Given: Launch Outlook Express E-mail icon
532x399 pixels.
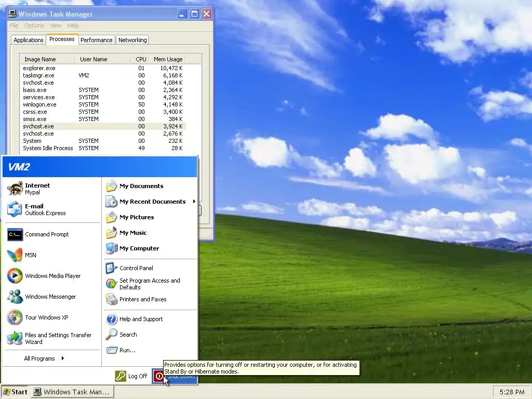Looking at the screenshot, I should coord(15,209).
